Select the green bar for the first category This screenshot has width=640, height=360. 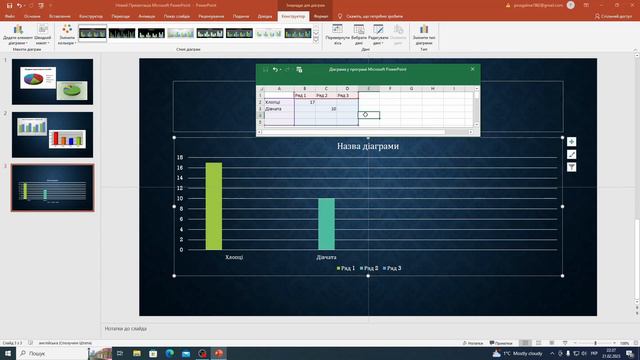point(214,206)
